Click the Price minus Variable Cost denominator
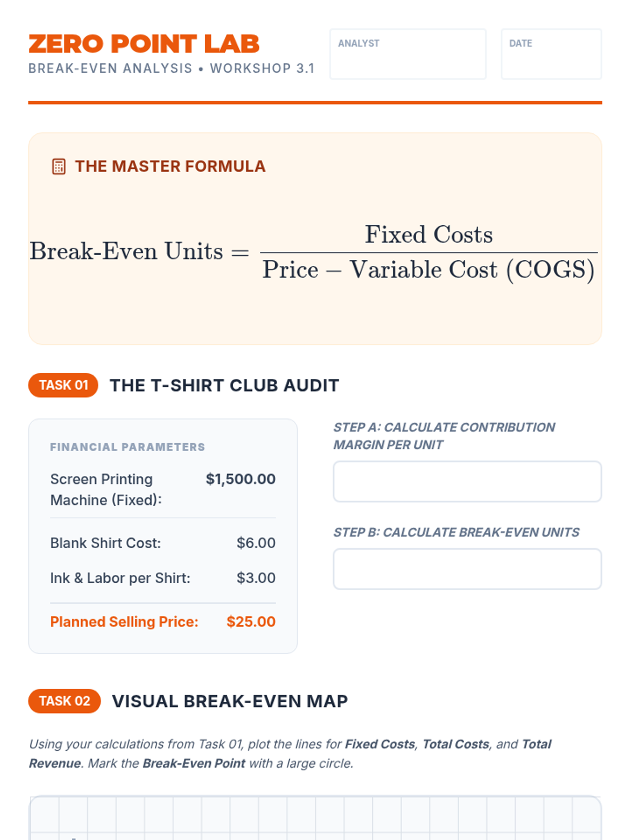The image size is (630, 840). tap(428, 270)
